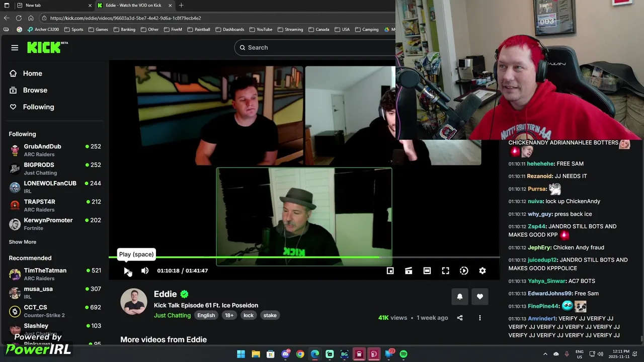Share this video via share icon
This screenshot has height=362, width=644.
(460, 318)
